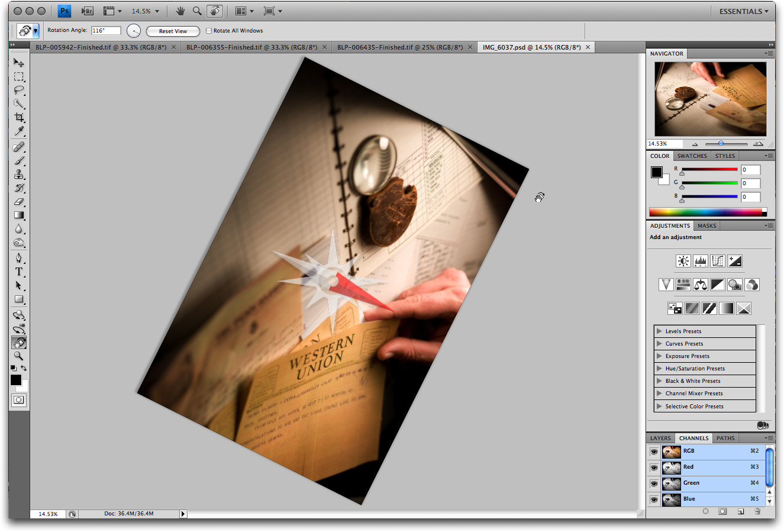Toggle visibility of the Blue channel
Screen dimensions: 784x532
pyautogui.click(x=654, y=499)
